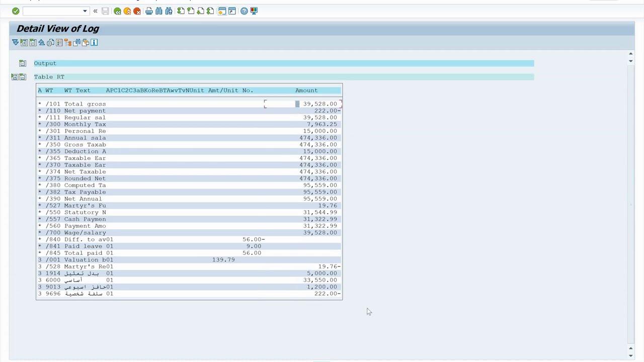644x362 pixels.
Task: Click the Find Next binoculars icon
Action: tap(169, 11)
